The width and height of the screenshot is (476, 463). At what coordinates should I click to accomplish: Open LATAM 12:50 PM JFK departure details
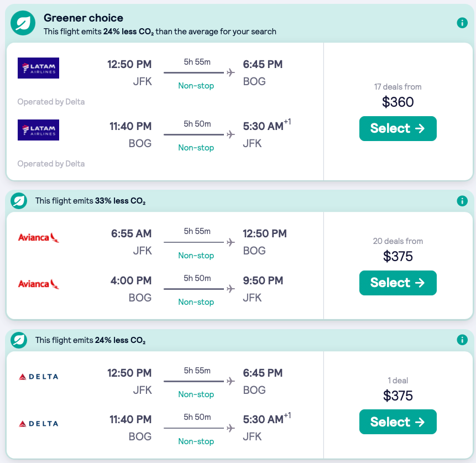click(129, 65)
